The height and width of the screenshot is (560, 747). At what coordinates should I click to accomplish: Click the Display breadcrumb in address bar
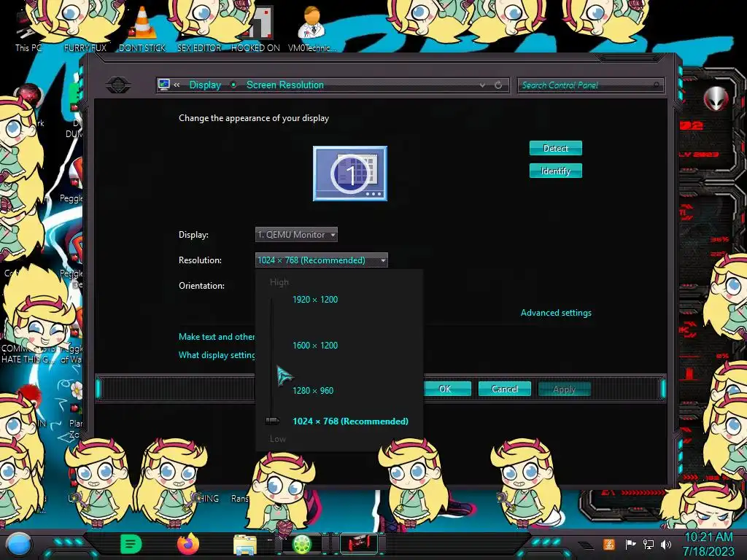point(205,85)
